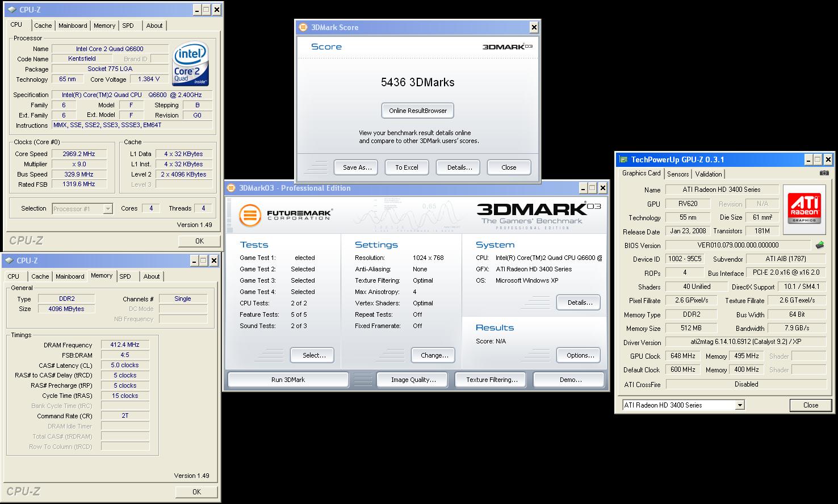
Task: Click the Intel Core 2 Quad logo
Action: [191, 64]
